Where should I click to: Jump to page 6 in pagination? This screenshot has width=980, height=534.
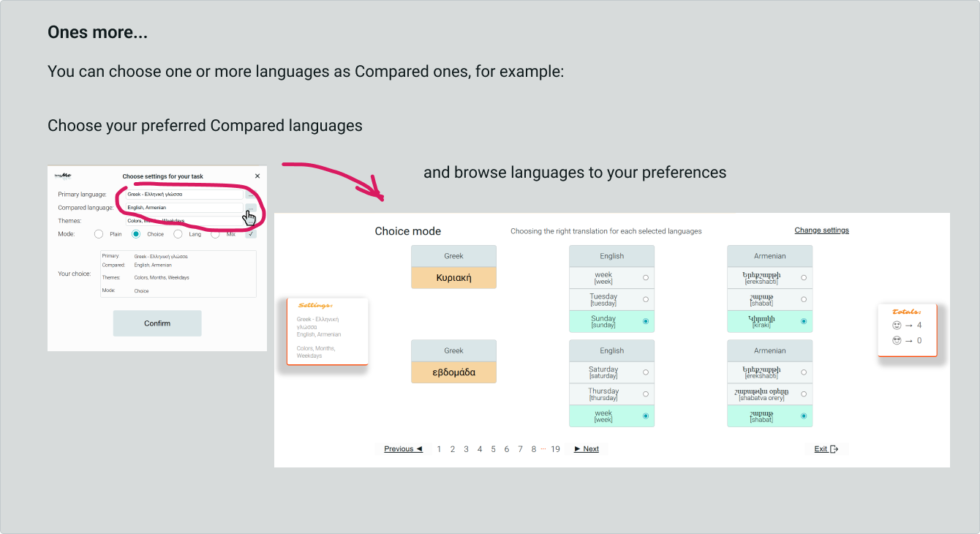pos(506,449)
